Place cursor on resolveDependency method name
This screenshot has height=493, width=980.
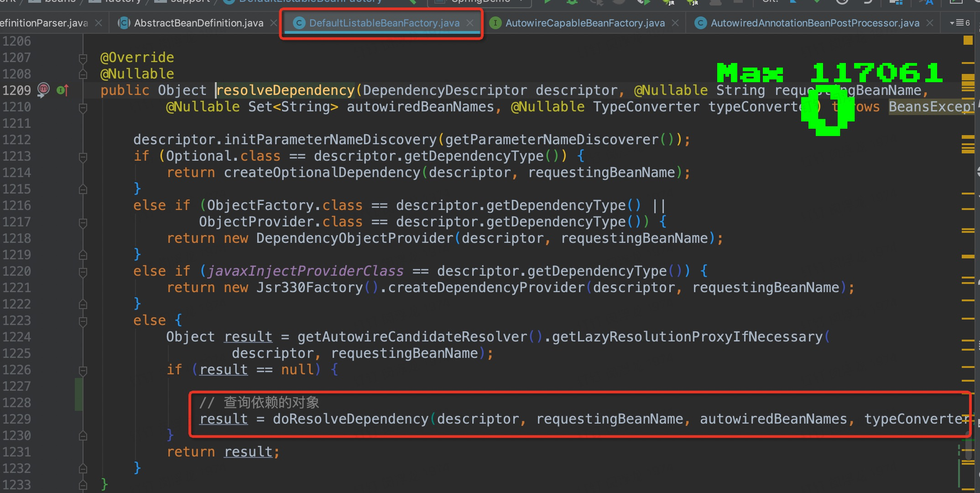[x=285, y=90]
